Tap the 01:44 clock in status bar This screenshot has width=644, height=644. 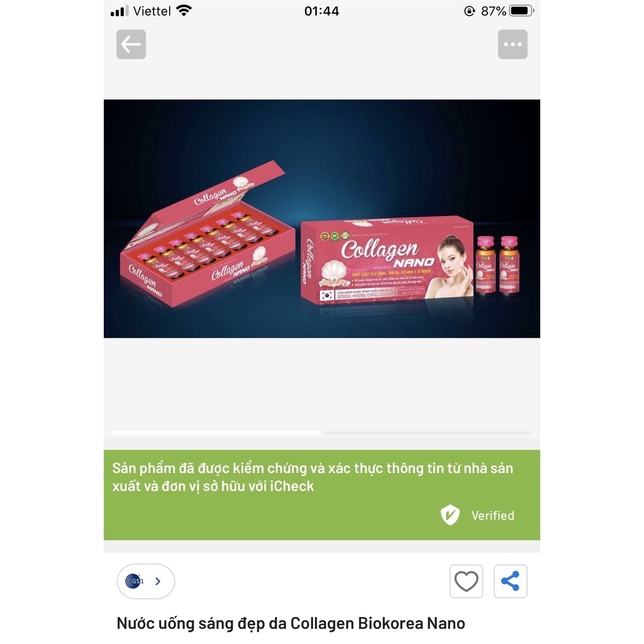coord(321,11)
